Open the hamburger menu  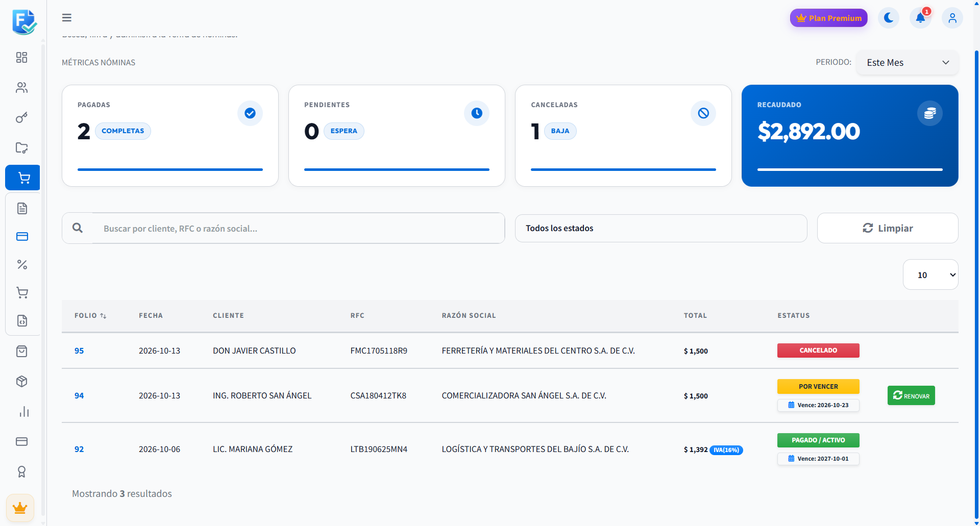pos(67,18)
